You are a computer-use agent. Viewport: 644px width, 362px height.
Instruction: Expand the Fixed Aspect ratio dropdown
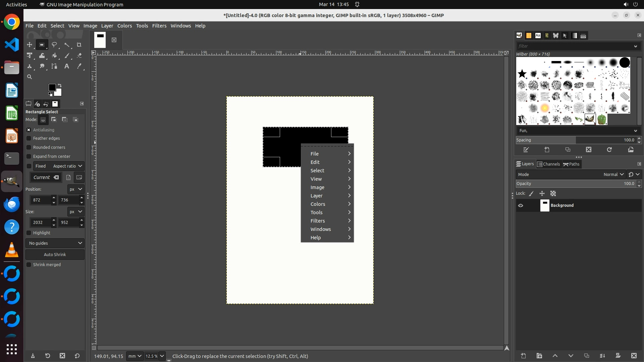coord(67,166)
